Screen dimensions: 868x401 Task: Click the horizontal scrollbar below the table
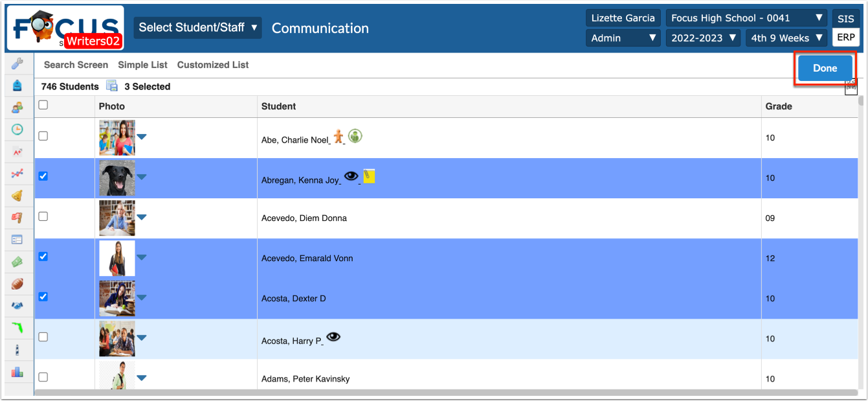click(x=445, y=393)
